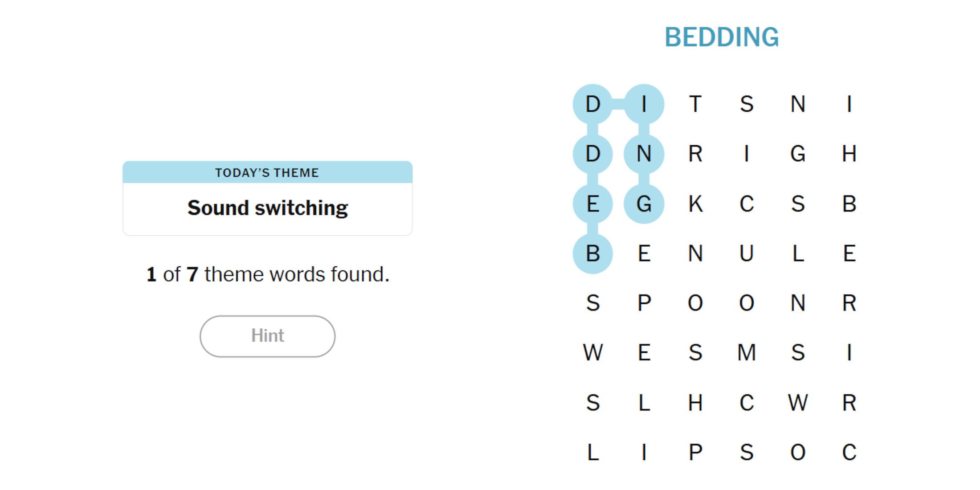Click the highlighted letter G
The width and height of the screenshot is (980, 490).
(644, 204)
